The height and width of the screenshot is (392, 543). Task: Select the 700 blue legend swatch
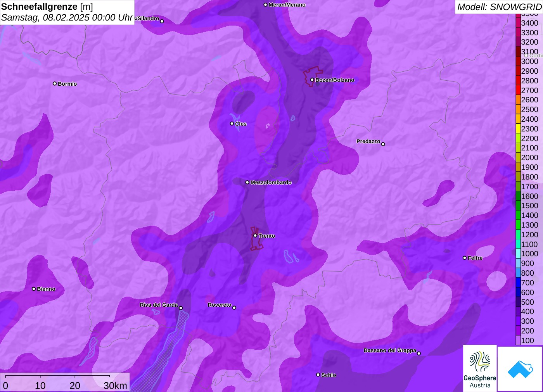[518, 283]
